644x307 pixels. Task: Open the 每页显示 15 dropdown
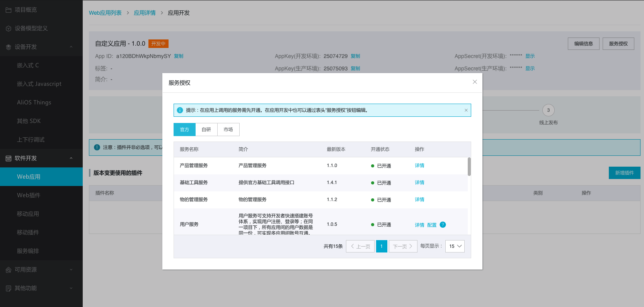(x=455, y=246)
